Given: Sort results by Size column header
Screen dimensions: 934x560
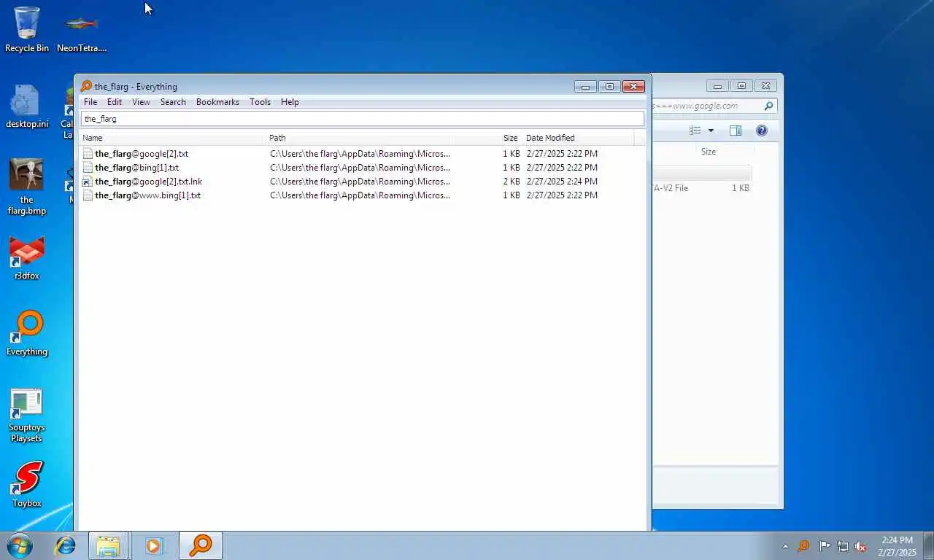Looking at the screenshot, I should [487, 138].
